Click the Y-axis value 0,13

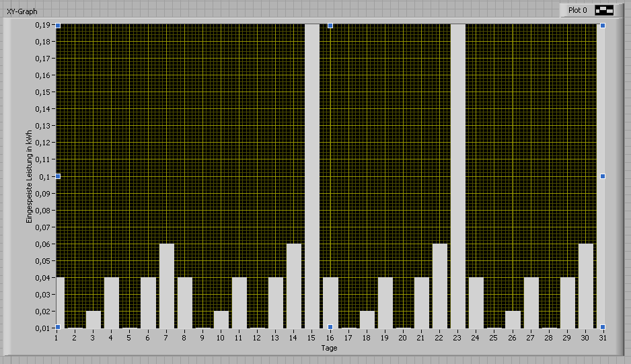point(42,126)
